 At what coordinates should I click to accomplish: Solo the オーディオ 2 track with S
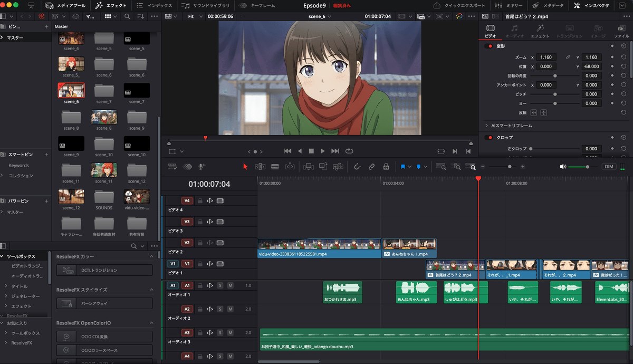220,309
